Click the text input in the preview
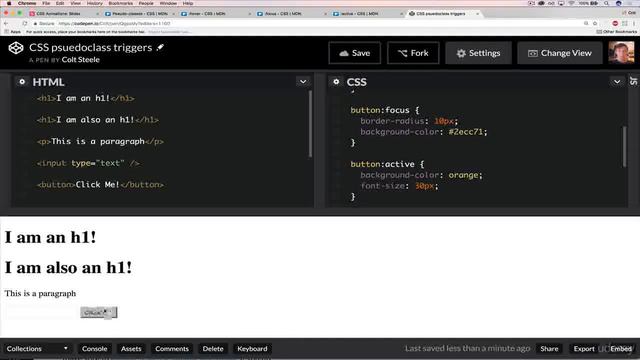 (41, 313)
